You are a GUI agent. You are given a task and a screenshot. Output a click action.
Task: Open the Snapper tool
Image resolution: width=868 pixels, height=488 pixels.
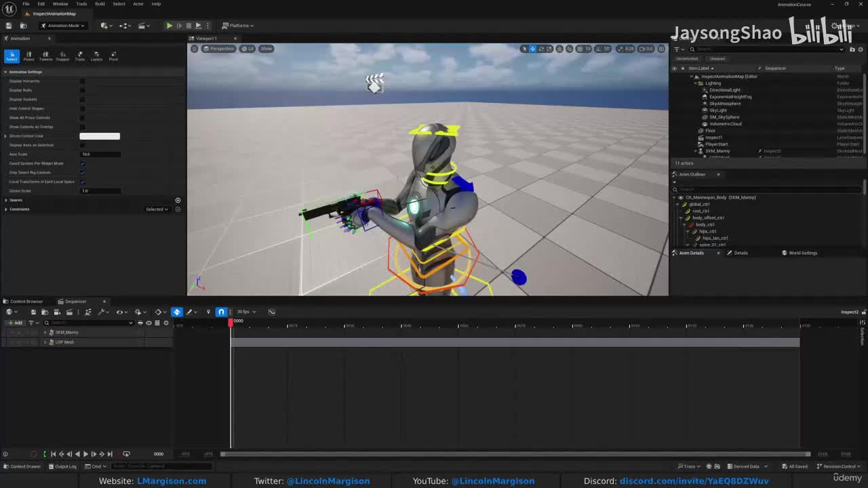62,56
